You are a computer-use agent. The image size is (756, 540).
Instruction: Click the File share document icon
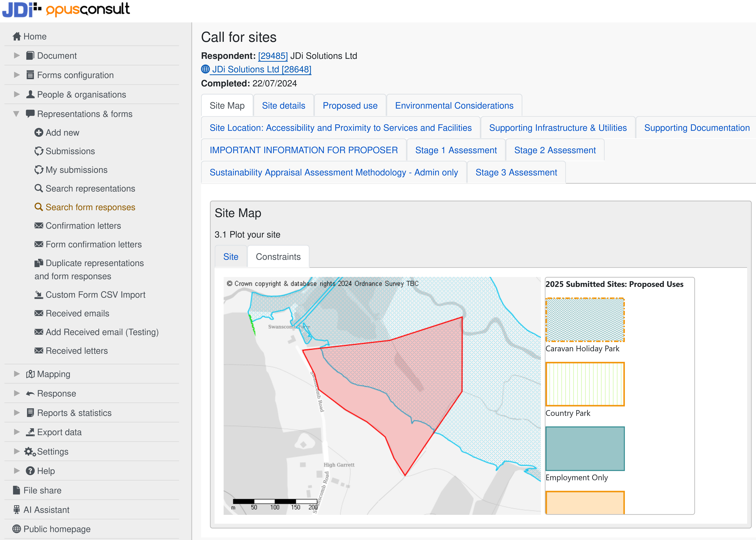pos(16,490)
